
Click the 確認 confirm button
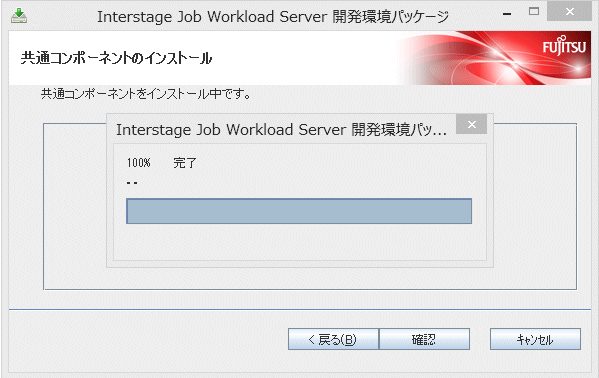click(x=424, y=339)
